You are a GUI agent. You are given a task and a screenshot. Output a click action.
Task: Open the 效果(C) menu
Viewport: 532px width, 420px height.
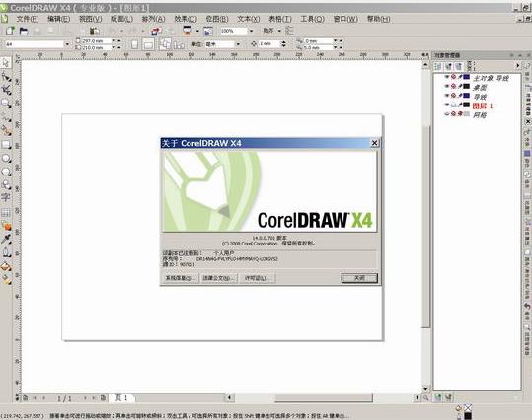(x=186, y=19)
